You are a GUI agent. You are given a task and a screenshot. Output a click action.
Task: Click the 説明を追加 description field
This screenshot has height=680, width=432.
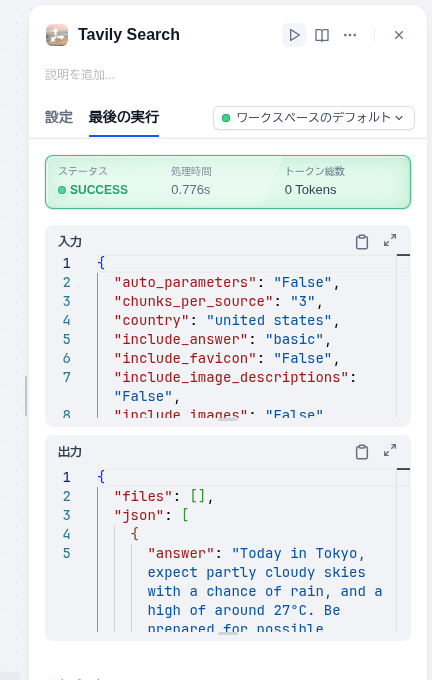coord(80,75)
